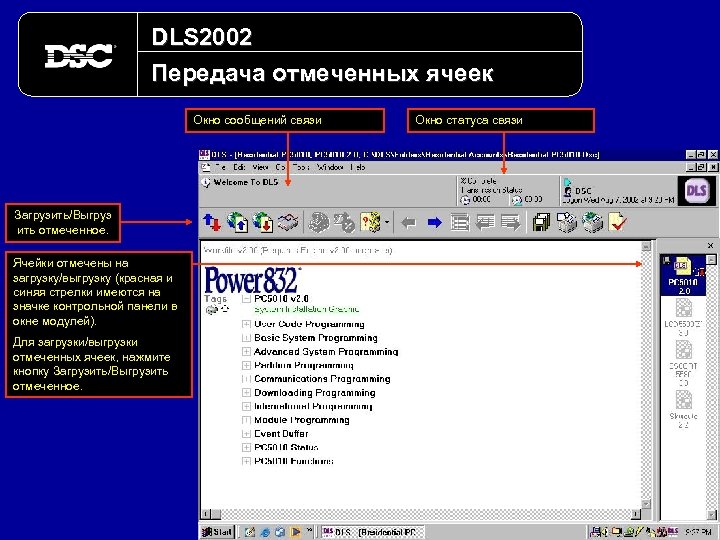Select 'Event Buffer' tree label
The width and height of the screenshot is (720, 540).
coord(281,433)
